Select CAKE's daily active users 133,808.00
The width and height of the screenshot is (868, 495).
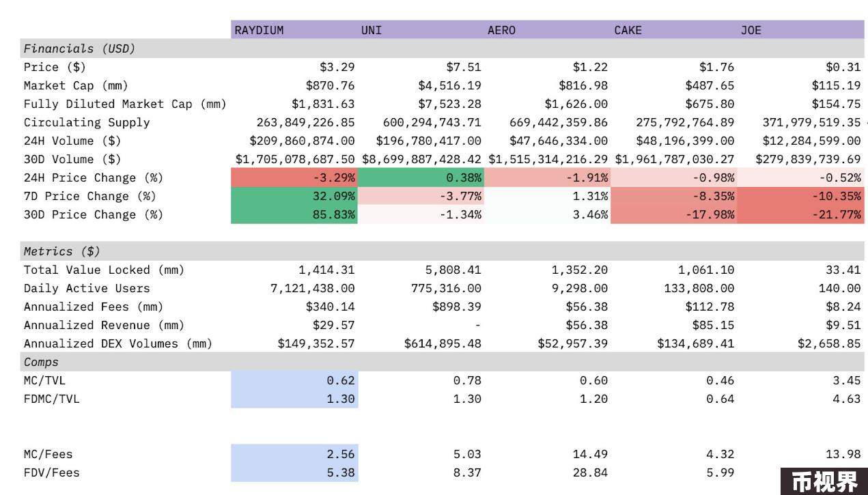click(699, 288)
